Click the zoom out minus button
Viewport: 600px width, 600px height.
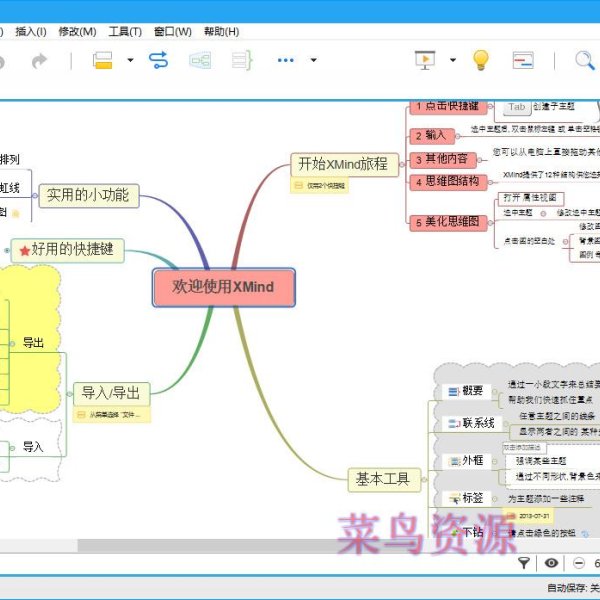(x=579, y=563)
